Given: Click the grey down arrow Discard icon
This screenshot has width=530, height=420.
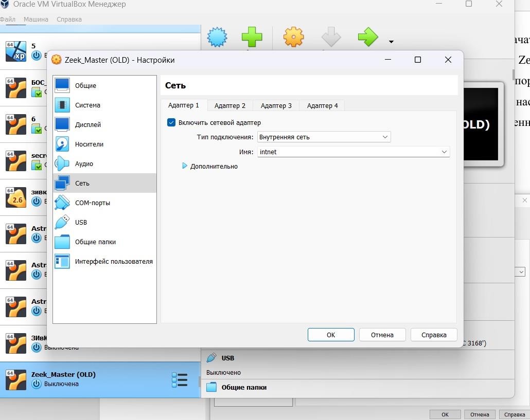Looking at the screenshot, I should click(x=331, y=37).
